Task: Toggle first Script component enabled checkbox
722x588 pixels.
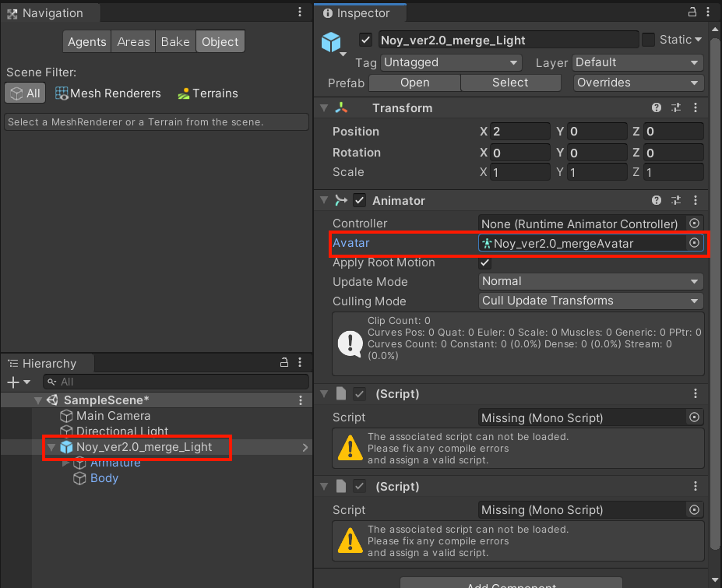Action: click(359, 394)
